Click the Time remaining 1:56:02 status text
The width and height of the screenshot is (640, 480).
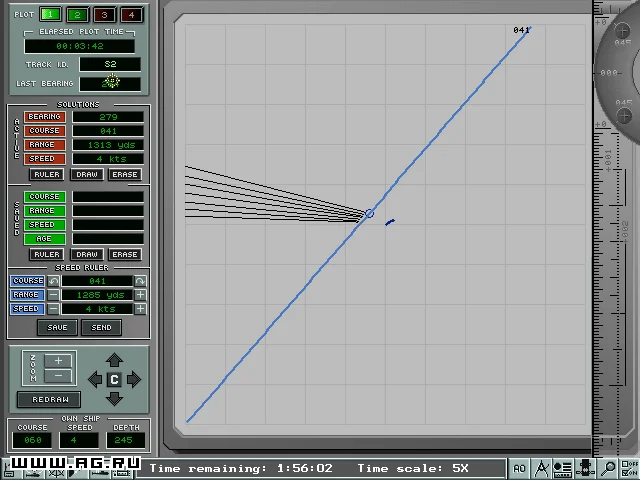[x=241, y=468]
